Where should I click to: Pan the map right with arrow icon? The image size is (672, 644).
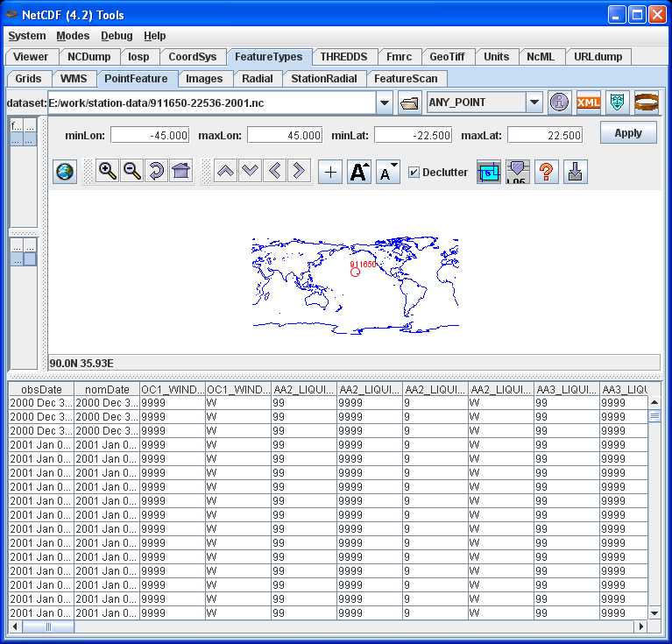point(299,171)
